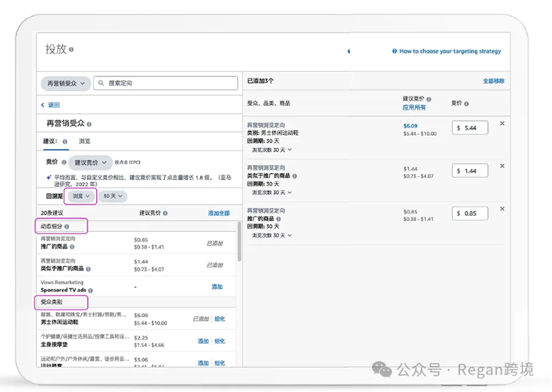This screenshot has width=552, height=392.
Task: Click the 搜索定向 search field
Action: coord(167,84)
